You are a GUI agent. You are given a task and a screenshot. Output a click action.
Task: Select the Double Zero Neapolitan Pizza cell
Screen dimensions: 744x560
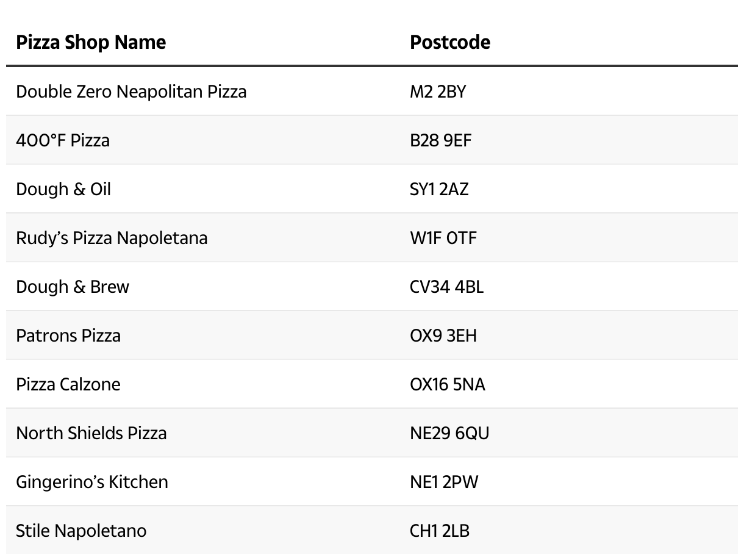131,92
